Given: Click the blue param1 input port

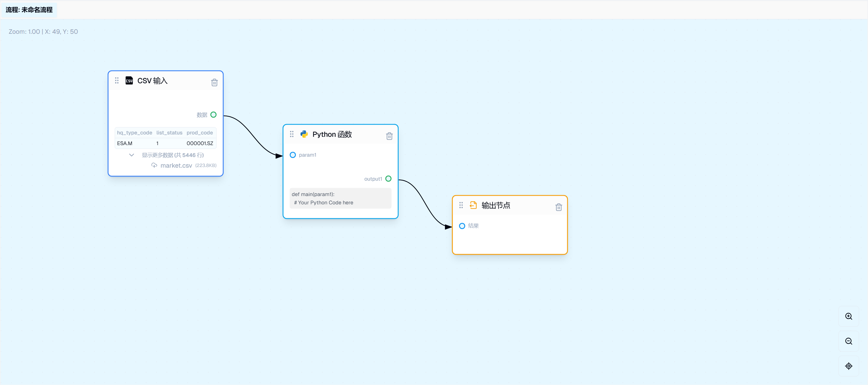Looking at the screenshot, I should click(292, 155).
